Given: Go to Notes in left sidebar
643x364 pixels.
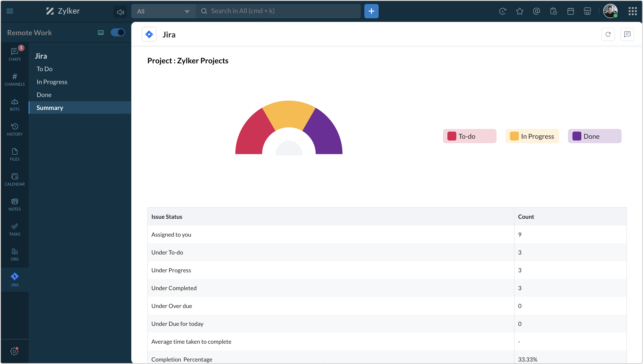Looking at the screenshot, I should pyautogui.click(x=15, y=204).
